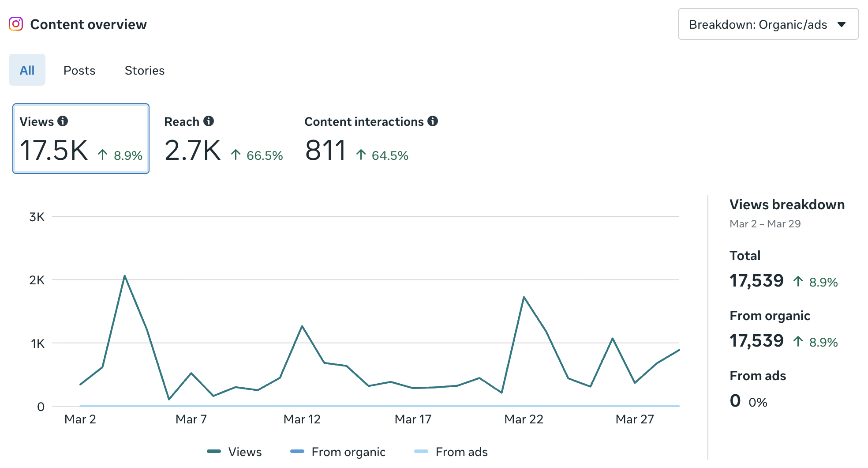Switch to the Posts tab
Screen dimensions: 868x468
point(79,70)
